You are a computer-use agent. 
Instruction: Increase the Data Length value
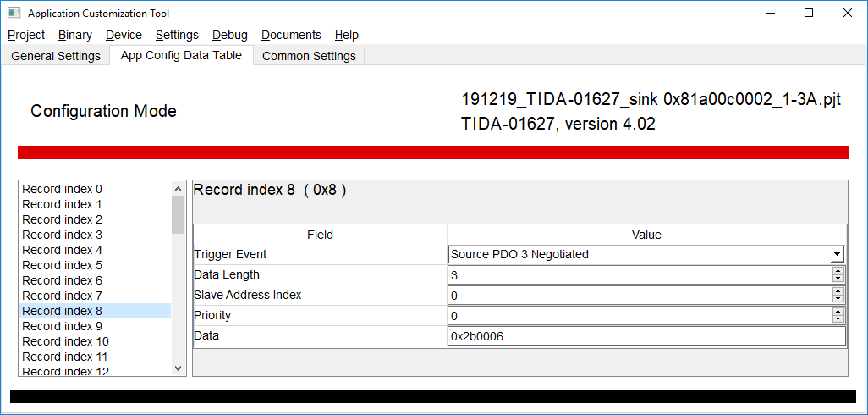[x=838, y=271]
